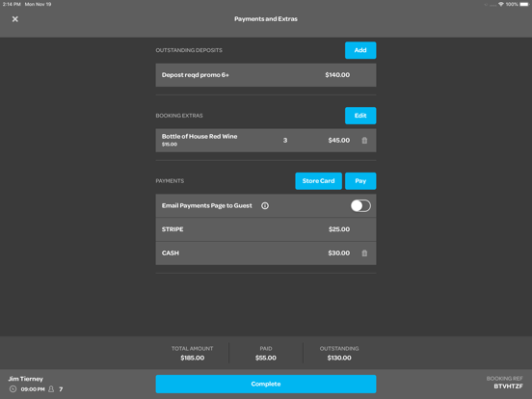Select guest name Jim Tierney
Viewport: 532px width, 399px height.
(25, 379)
